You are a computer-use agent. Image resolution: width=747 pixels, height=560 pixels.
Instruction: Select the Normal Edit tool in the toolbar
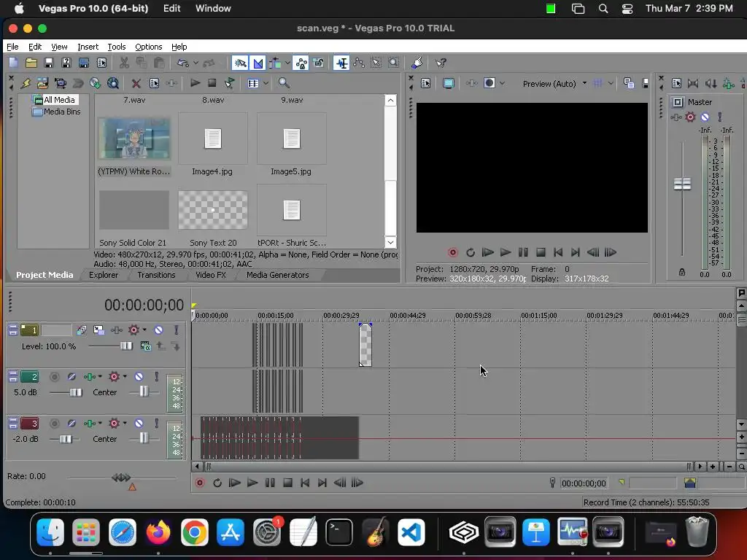click(x=341, y=63)
